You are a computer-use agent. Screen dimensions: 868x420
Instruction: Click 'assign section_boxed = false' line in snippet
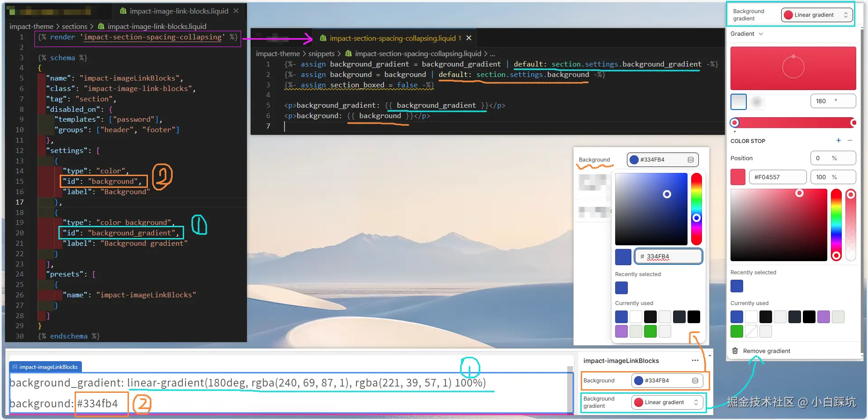tap(359, 85)
